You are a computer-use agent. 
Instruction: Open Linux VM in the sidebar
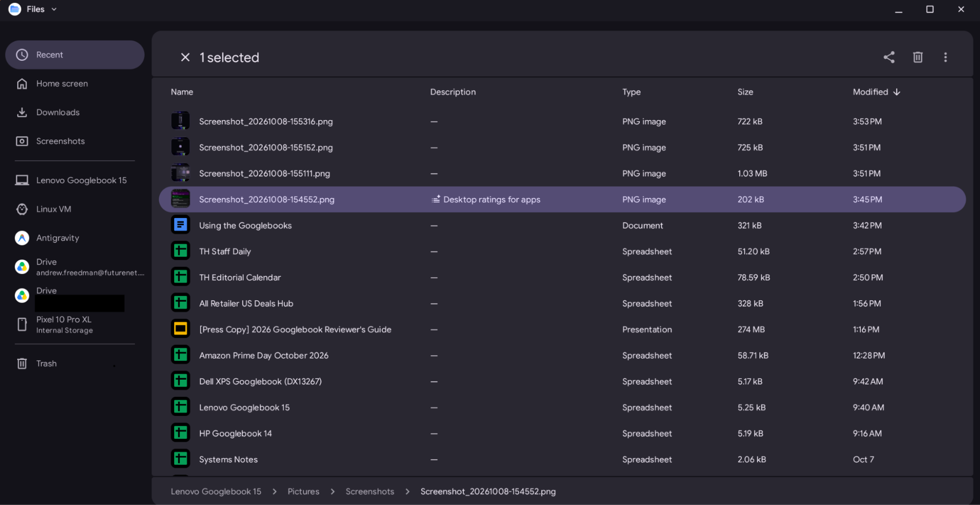tap(75, 209)
